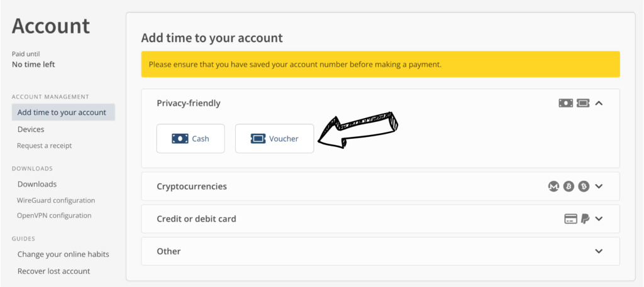This screenshot has height=287, width=644.
Task: Open the Downloads sidebar item
Action: pos(37,184)
